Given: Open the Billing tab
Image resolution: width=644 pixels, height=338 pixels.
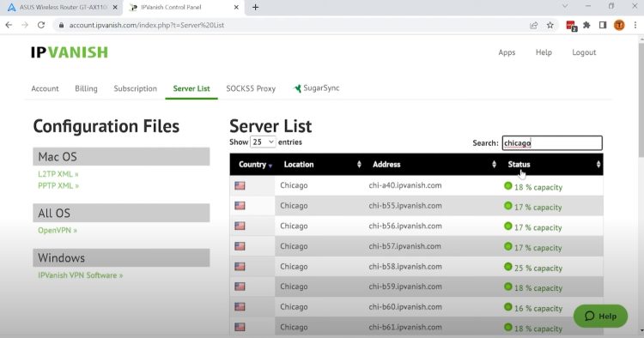Looking at the screenshot, I should tap(86, 88).
